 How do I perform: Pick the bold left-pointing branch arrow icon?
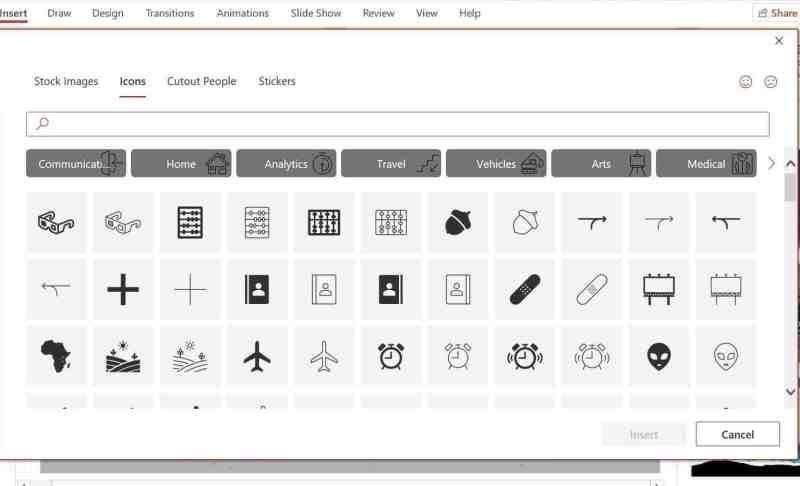coord(726,222)
